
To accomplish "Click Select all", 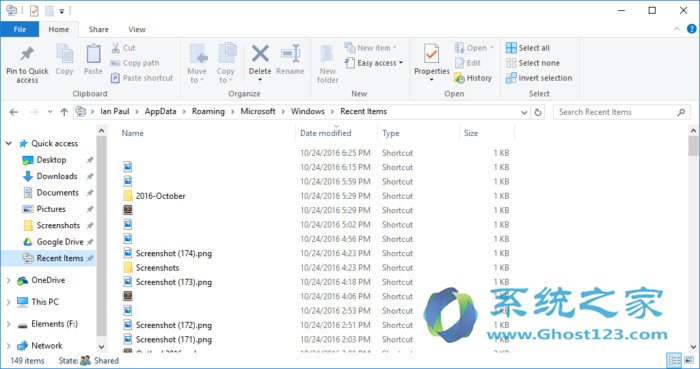I will pos(528,48).
